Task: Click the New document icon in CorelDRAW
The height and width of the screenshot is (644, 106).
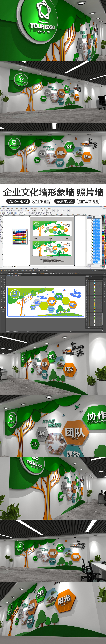Action: [1, 211]
